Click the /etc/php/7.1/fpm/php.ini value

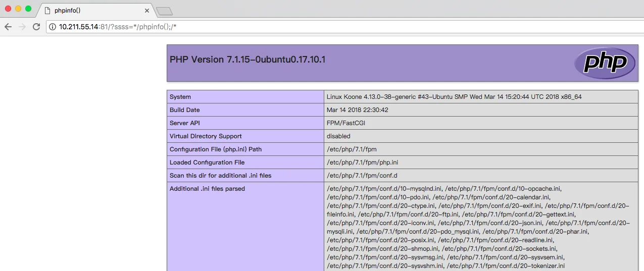pyautogui.click(x=363, y=162)
